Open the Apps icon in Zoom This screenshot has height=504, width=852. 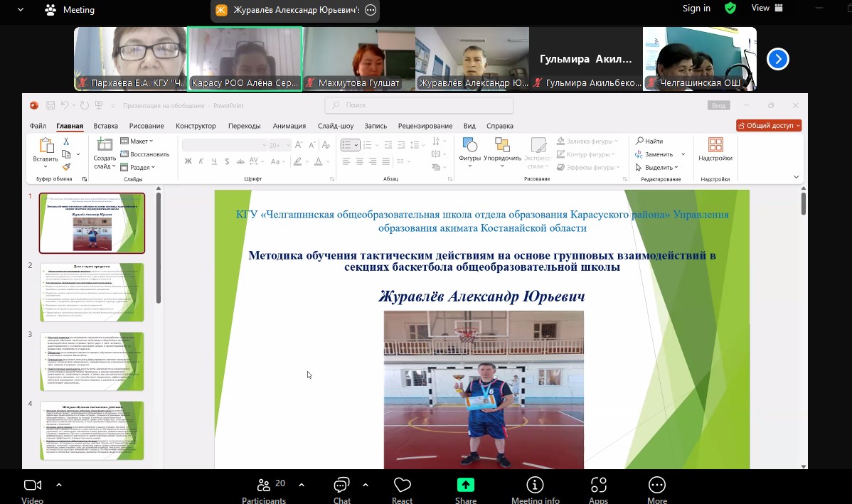[x=598, y=486]
